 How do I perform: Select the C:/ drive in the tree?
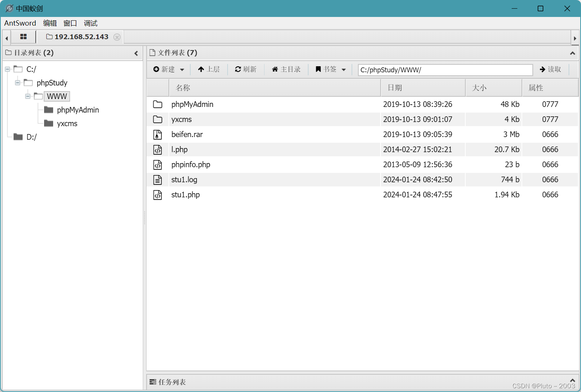(31, 69)
